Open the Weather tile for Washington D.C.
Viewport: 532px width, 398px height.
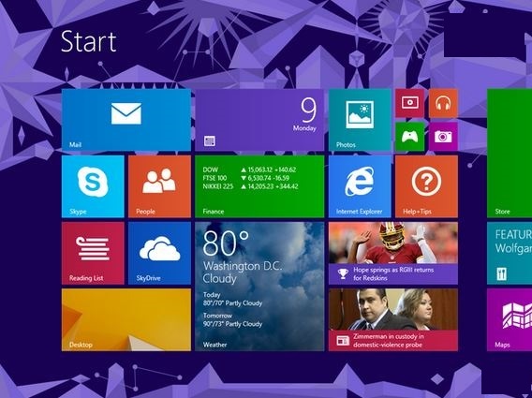coord(259,287)
